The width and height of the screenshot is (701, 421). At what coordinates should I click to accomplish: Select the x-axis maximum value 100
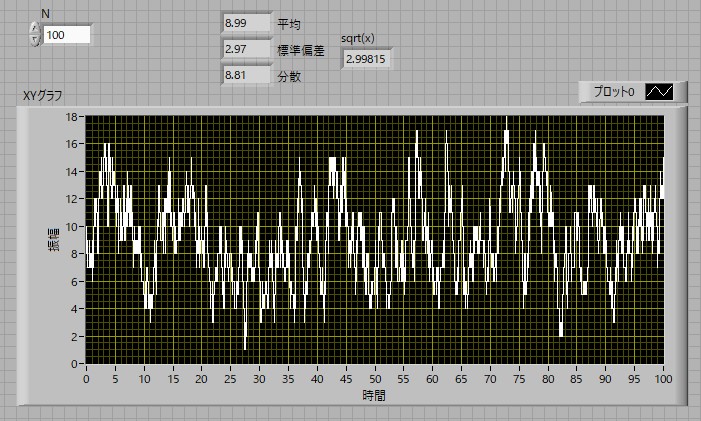[x=663, y=380]
